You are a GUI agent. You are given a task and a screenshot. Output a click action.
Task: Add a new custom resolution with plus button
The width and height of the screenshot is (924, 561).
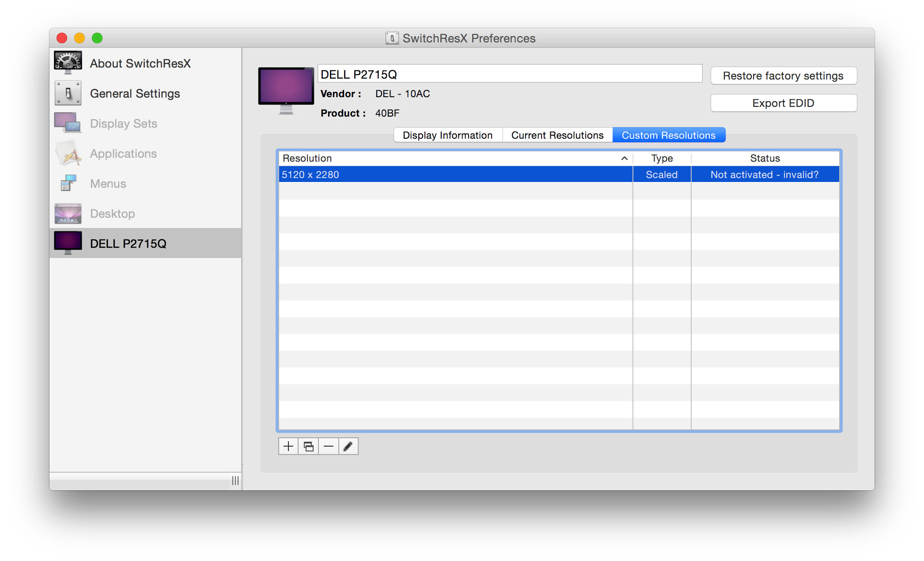[288, 446]
